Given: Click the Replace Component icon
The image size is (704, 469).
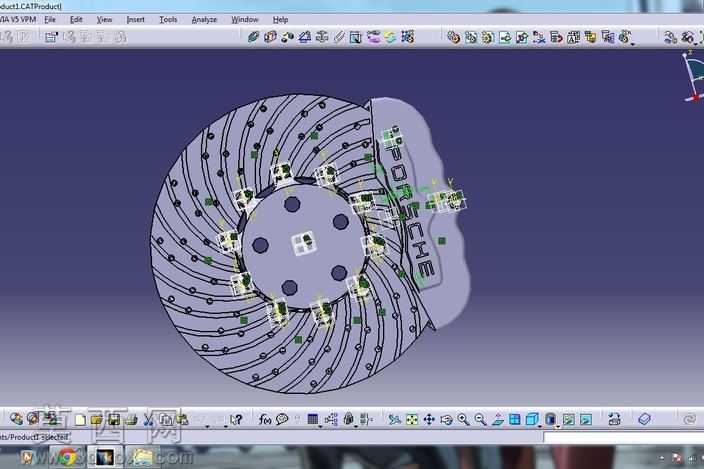Looking at the screenshot, I should pyautogui.click(x=539, y=37).
